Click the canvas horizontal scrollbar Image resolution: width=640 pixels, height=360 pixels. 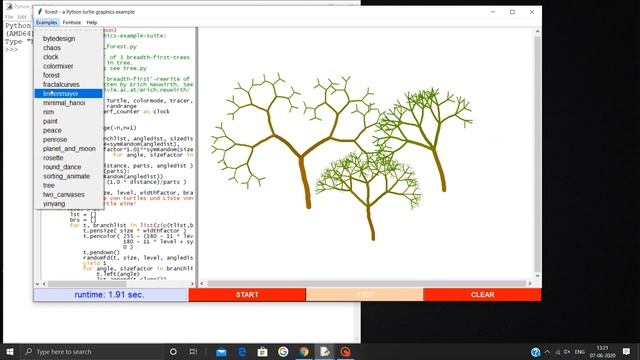point(366,283)
